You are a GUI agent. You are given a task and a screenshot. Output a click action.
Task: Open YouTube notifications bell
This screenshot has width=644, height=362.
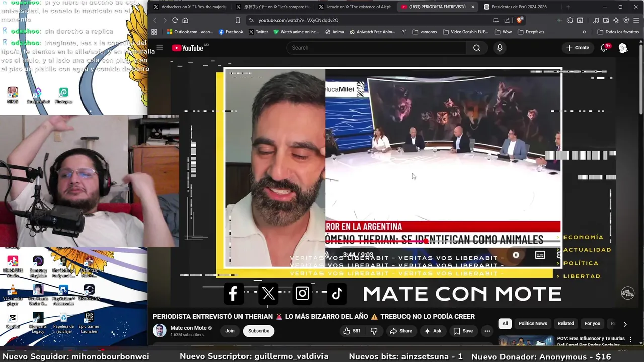coord(604,48)
